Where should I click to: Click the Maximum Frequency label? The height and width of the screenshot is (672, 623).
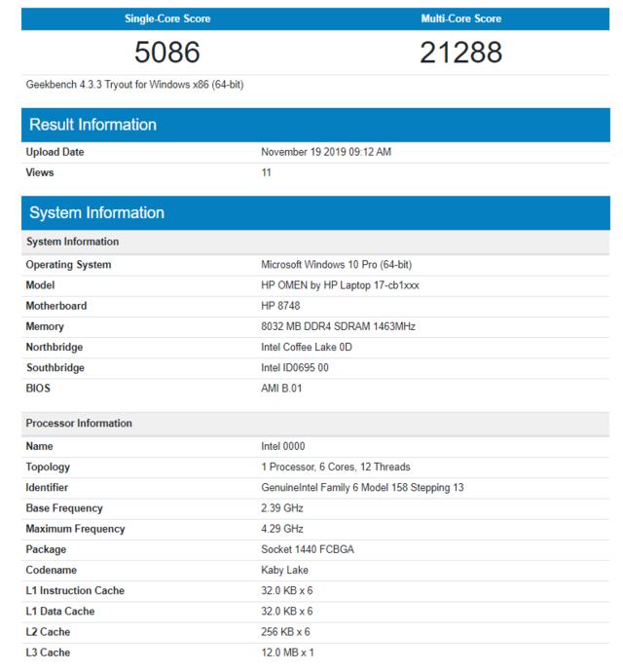click(x=75, y=529)
